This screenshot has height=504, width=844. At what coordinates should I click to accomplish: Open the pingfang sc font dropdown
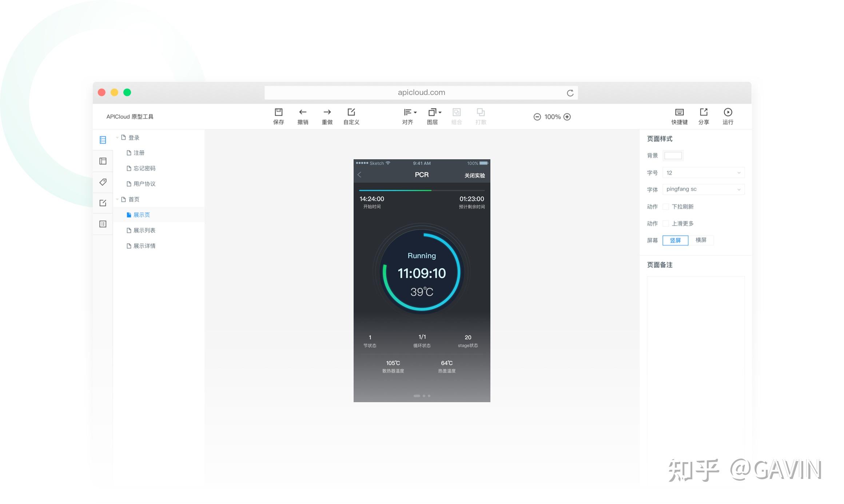coord(703,189)
